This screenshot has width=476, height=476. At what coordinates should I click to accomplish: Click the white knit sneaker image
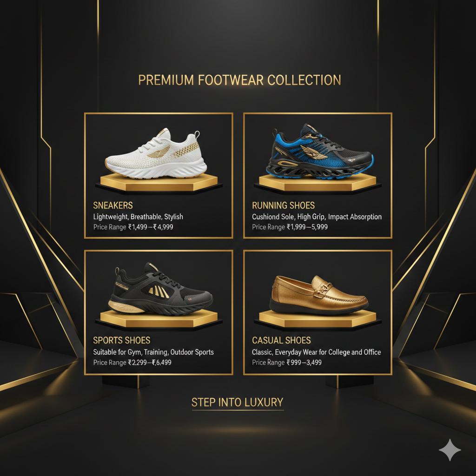[x=156, y=153]
